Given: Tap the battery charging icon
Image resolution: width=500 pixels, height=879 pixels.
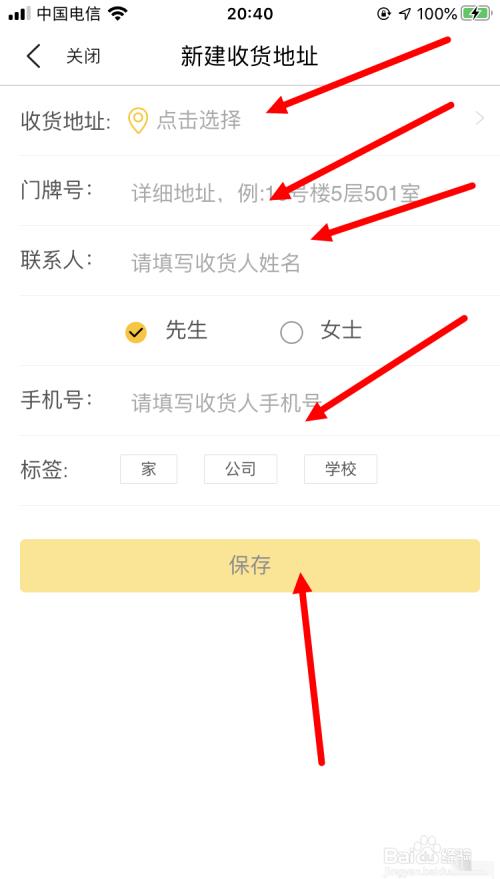Looking at the screenshot, I should 475,14.
